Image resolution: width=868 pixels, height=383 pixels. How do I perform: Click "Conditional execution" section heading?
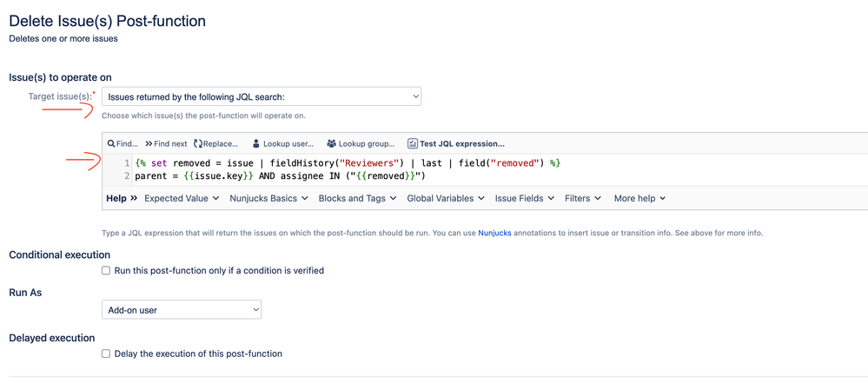60,254
